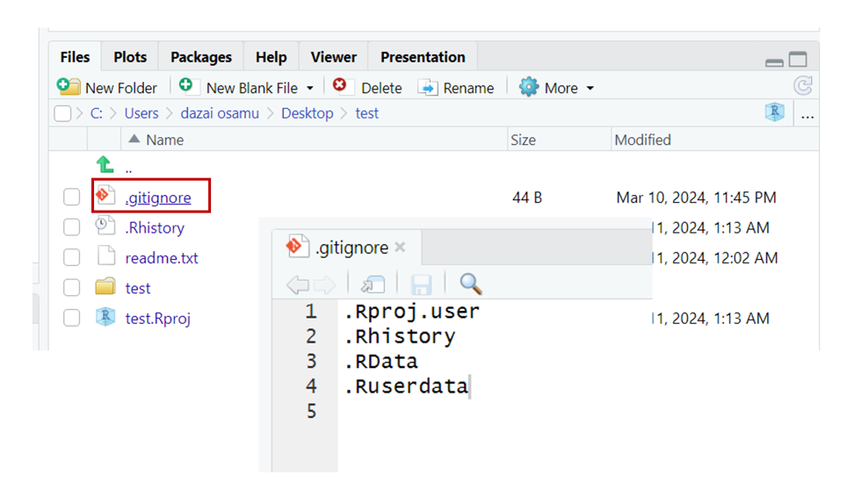
Task: Click the Delete file icon
Action: (x=339, y=87)
